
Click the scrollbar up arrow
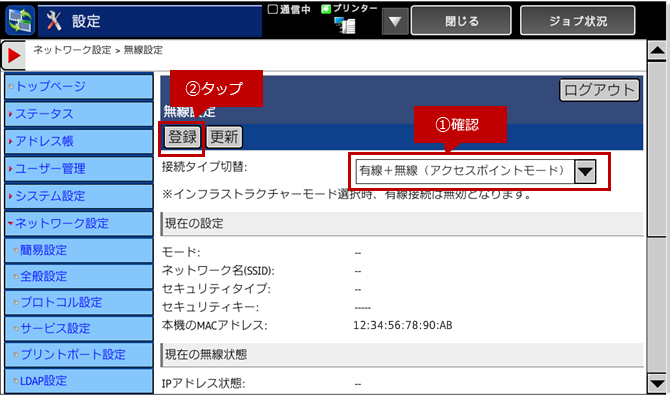point(657,51)
